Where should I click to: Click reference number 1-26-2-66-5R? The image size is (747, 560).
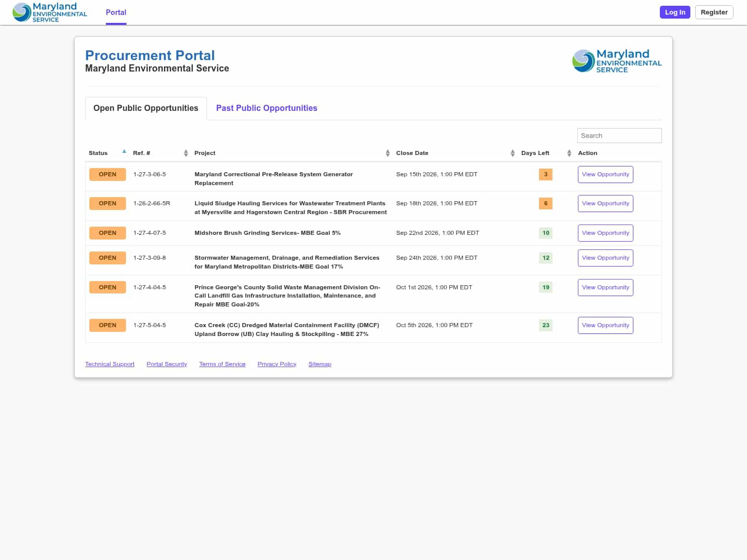151,204
